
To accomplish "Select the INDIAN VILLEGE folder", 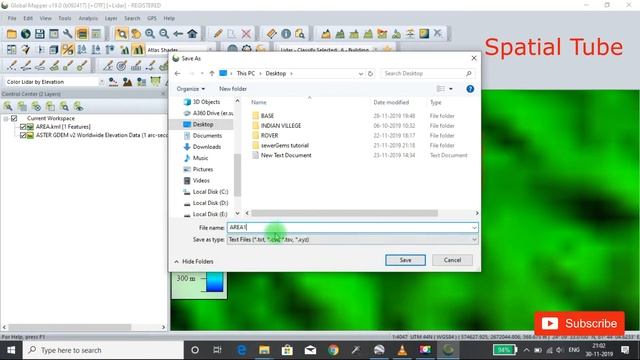I will pos(281,126).
